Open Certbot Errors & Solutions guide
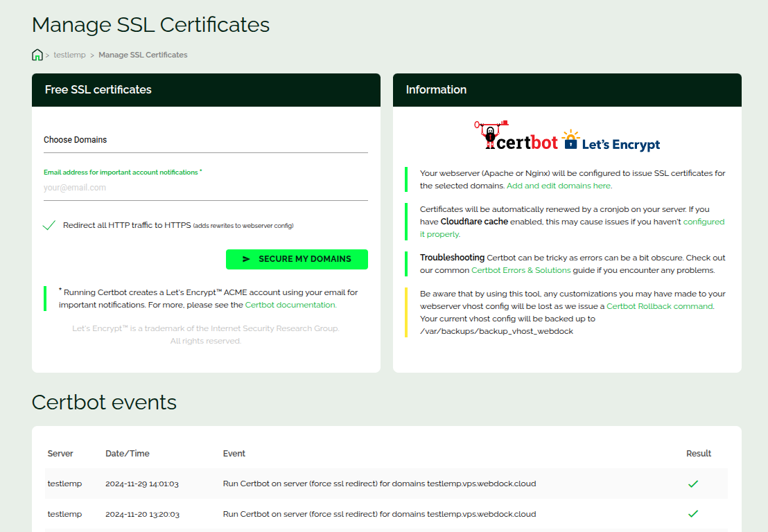This screenshot has height=532, width=768. (521, 270)
